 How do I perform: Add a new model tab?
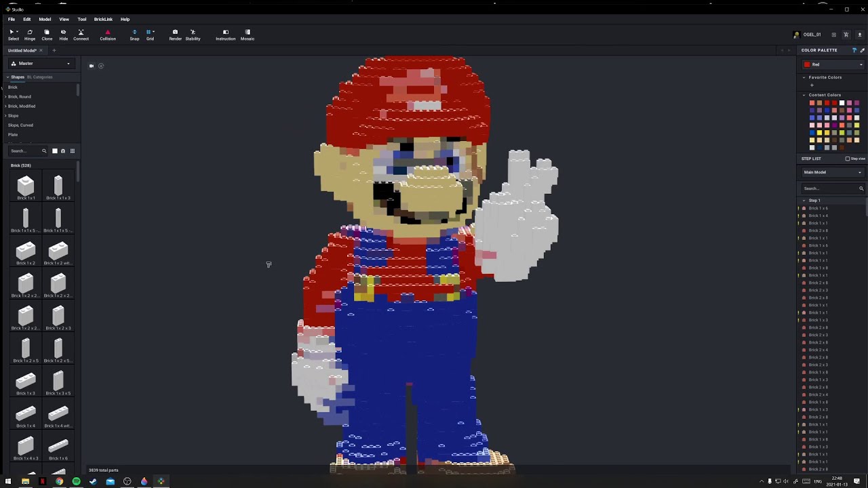click(x=54, y=50)
